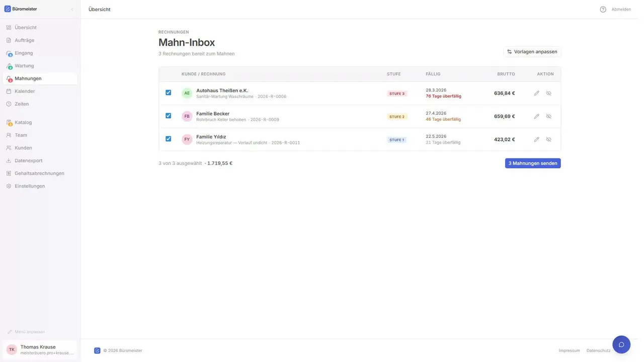Open the help question mark icon

click(x=603, y=9)
